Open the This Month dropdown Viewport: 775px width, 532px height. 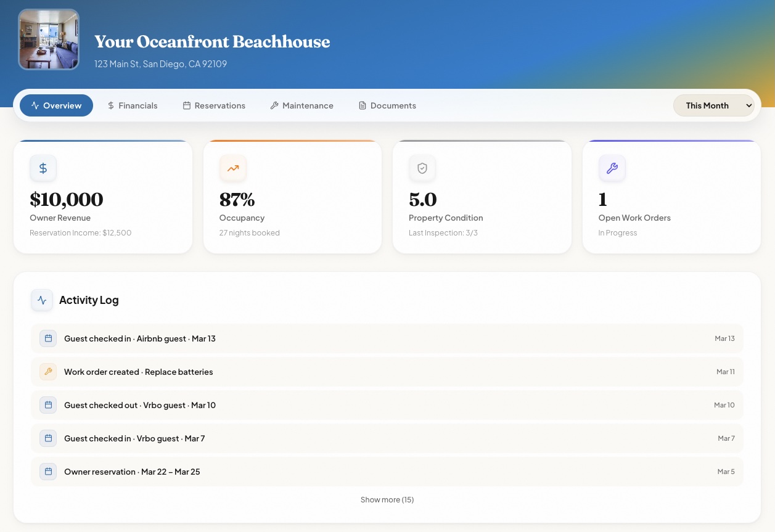click(x=713, y=105)
